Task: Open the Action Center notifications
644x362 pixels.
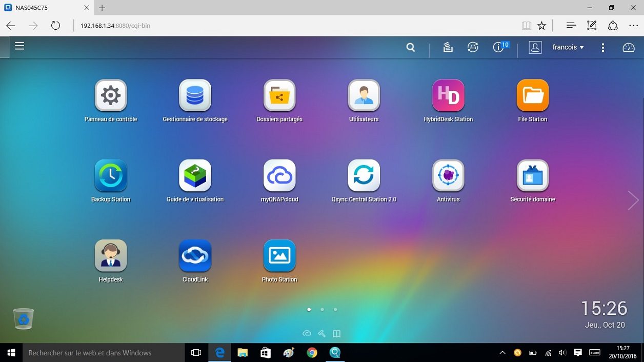Action: [x=578, y=353]
